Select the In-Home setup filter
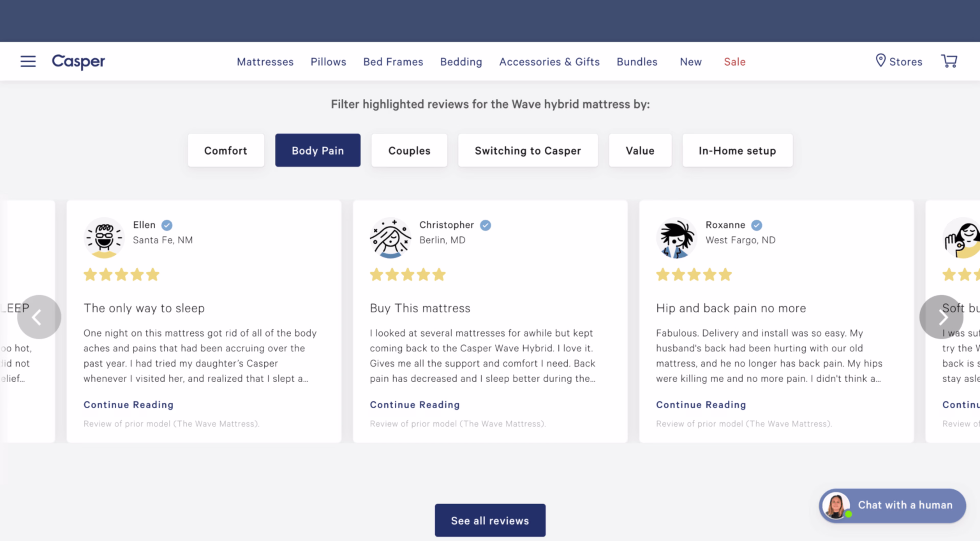 tap(737, 150)
